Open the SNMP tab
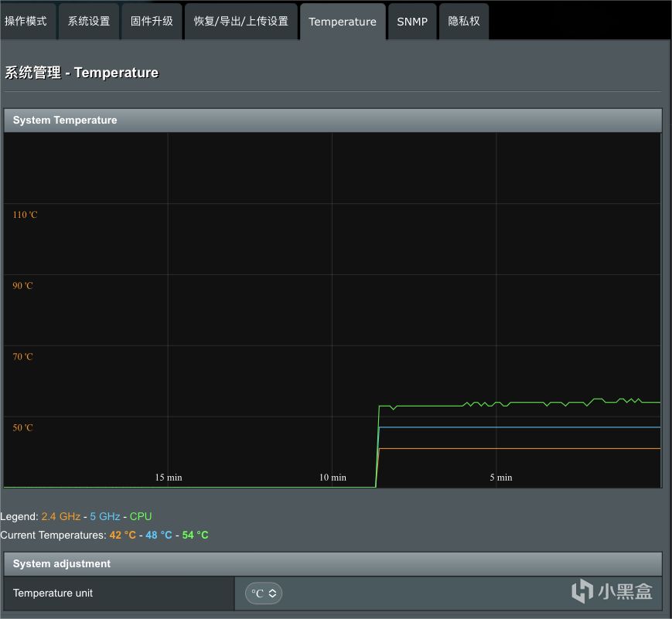 click(412, 22)
